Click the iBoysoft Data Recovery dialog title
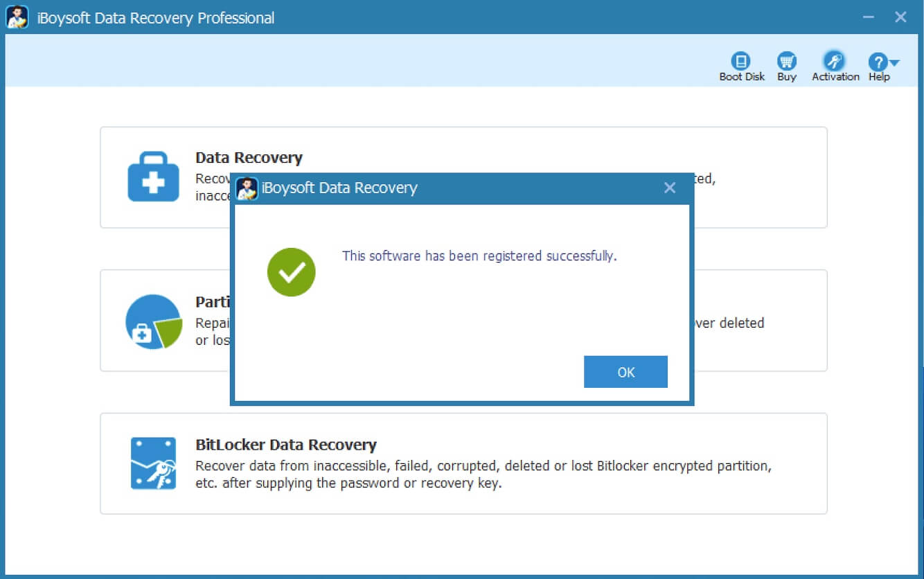The width and height of the screenshot is (924, 579). click(x=339, y=188)
